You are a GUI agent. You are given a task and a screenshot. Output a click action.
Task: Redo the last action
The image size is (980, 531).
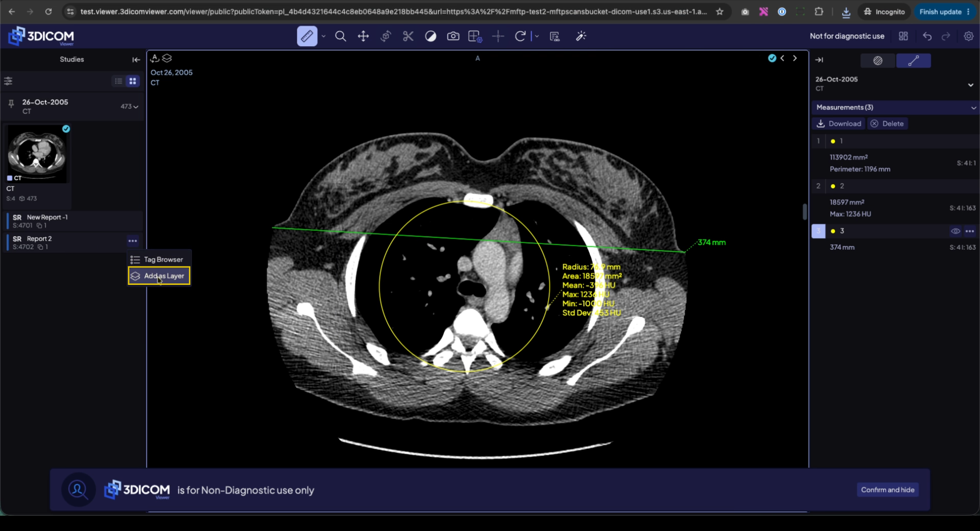click(946, 36)
